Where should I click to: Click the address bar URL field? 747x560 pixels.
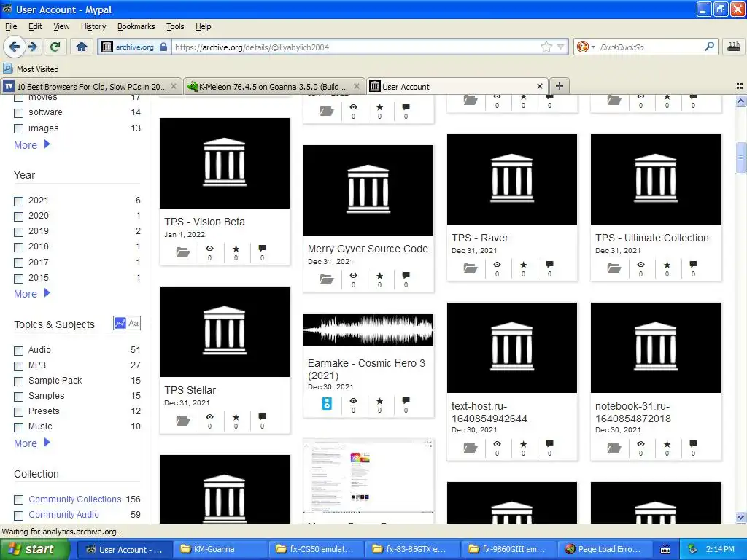coord(355,47)
